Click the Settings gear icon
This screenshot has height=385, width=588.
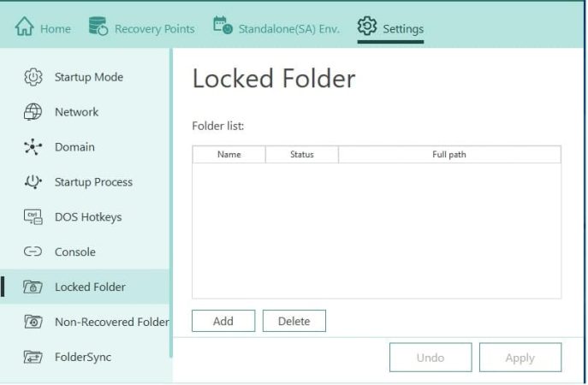click(367, 27)
